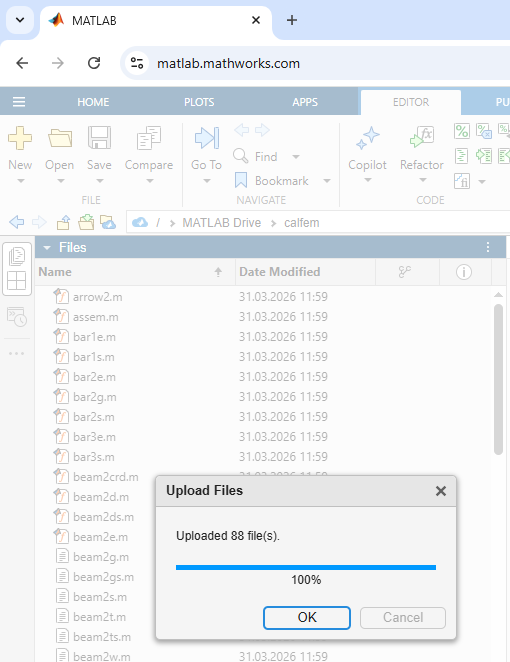Click the Increase Indent icon
The height and width of the screenshot is (662, 510).
point(484,156)
